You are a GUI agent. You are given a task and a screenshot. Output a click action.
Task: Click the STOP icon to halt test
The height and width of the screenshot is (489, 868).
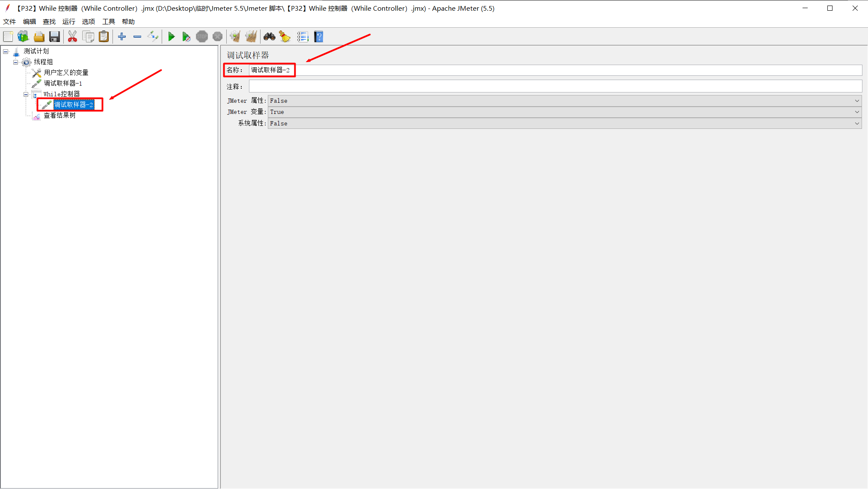(x=201, y=36)
